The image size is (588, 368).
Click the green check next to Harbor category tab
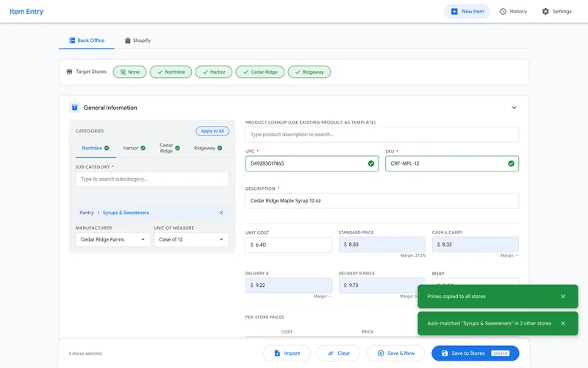coord(143,148)
